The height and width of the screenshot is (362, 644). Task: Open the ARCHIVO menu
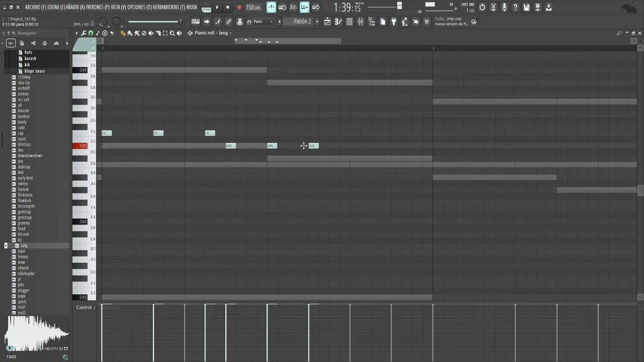35,7
